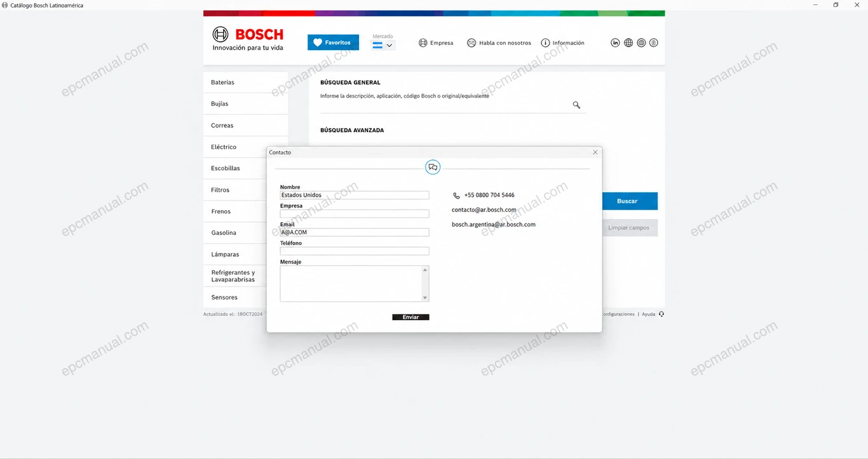Click the bosch.argentina@ar.bosch.com email address

pos(494,225)
